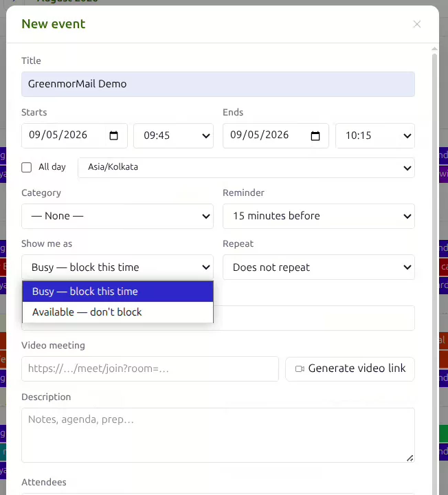Click the Description notes textarea

pyautogui.click(x=218, y=435)
